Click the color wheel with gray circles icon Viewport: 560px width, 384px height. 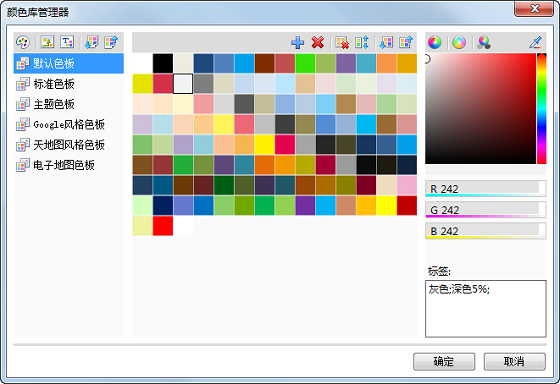(x=484, y=43)
